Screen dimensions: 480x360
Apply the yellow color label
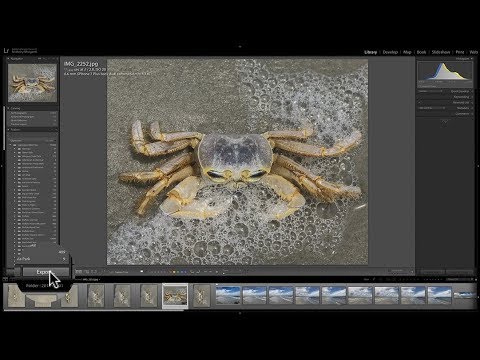(174, 272)
